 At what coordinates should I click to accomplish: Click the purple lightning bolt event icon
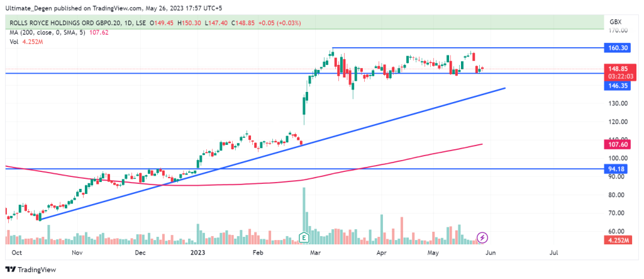click(x=482, y=237)
